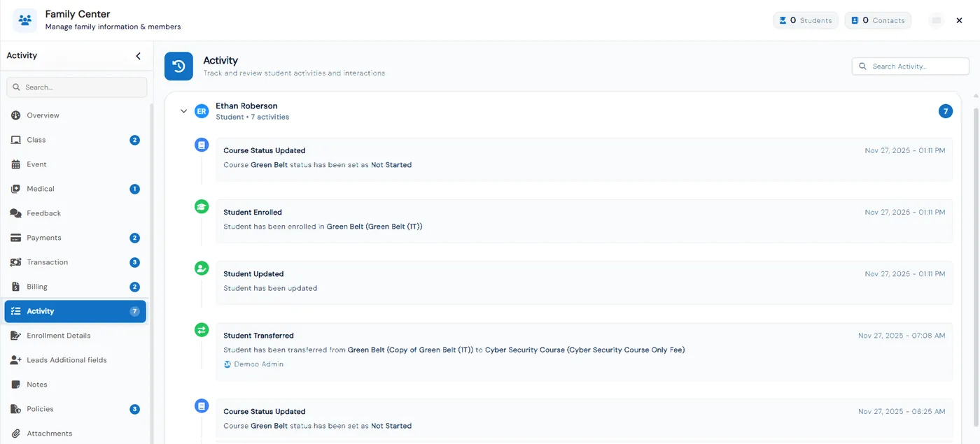Click the 06:25 AM Course Status Updated icon
980x444 pixels.
[202, 406]
